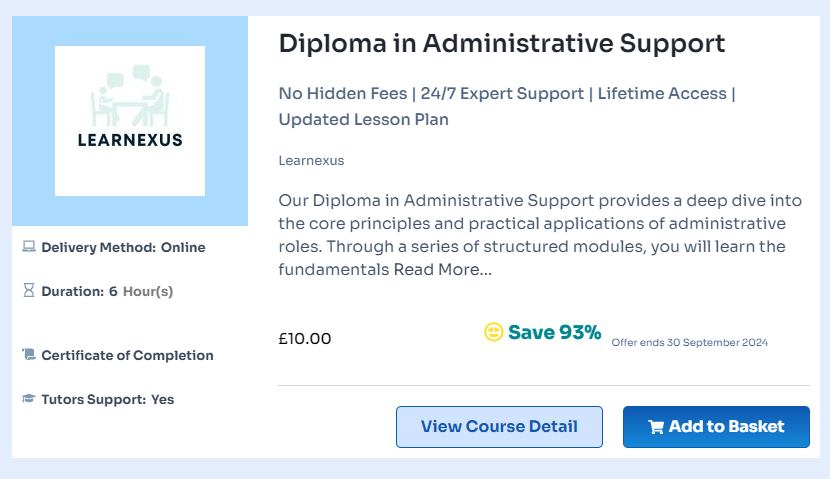Click the offer ends 30 September text
The width and height of the screenshot is (830, 479).
689,342
